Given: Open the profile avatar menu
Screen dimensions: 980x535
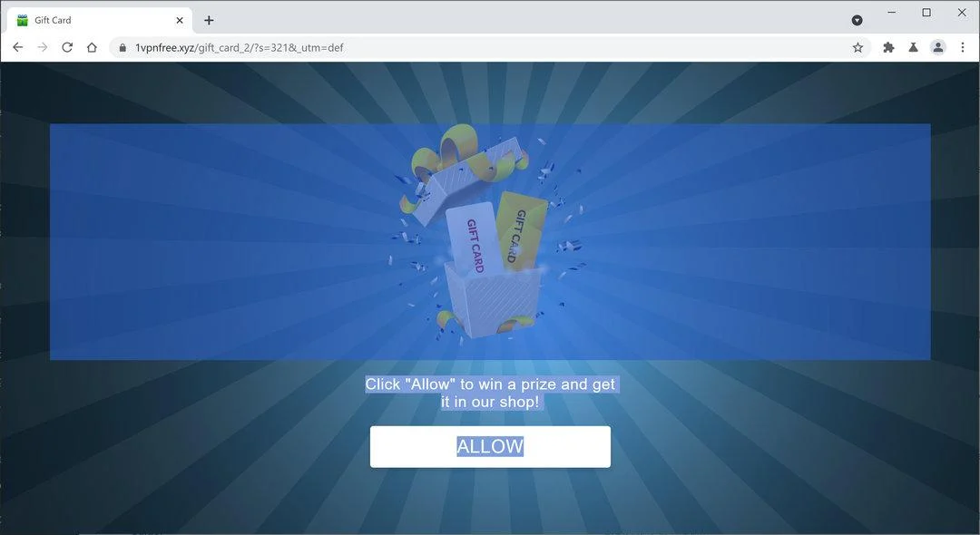Looking at the screenshot, I should pyautogui.click(x=938, y=47).
